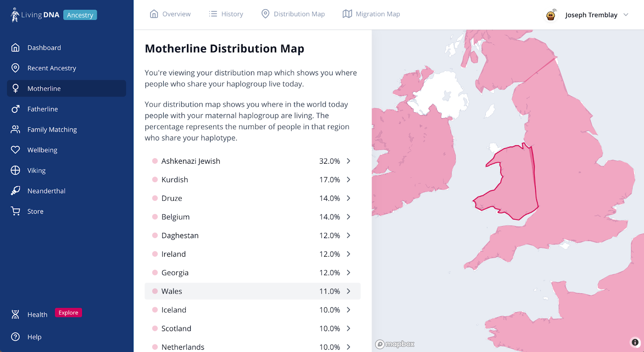
Task: Click the Dashboard home icon
Action: tap(15, 48)
